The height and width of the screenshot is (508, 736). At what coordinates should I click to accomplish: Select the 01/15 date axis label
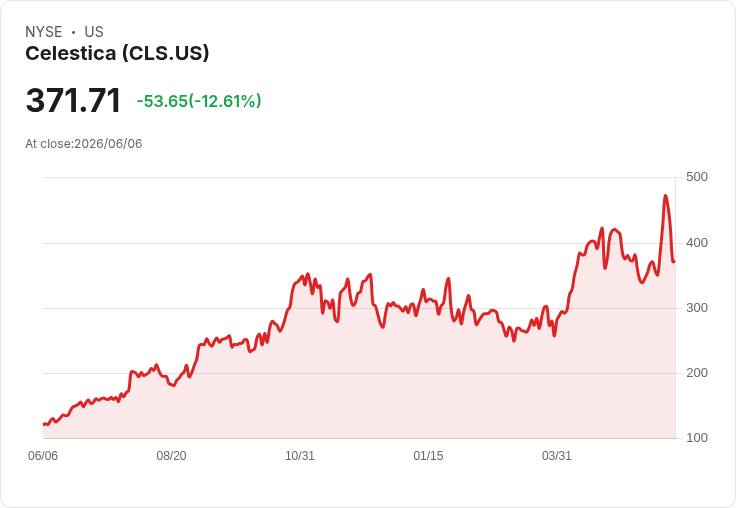[428, 456]
